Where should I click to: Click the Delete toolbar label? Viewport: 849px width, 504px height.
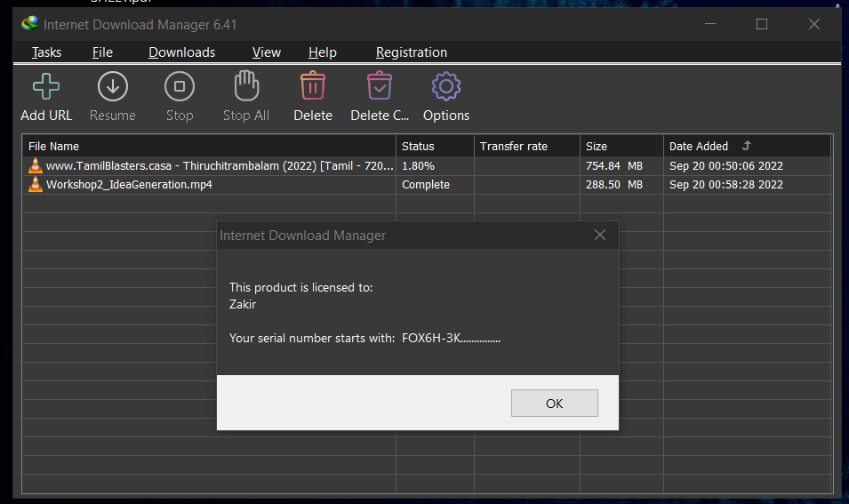[313, 116]
